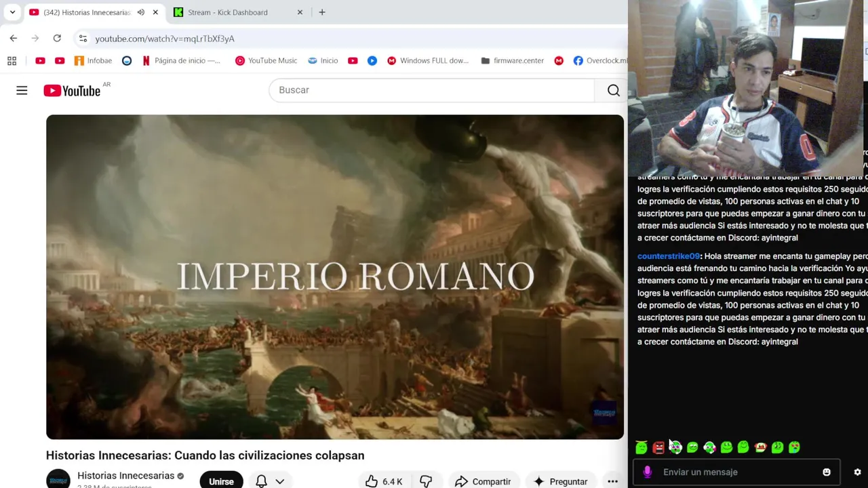Close the Historias Innecesarias tab
This screenshot has width=868, height=488.
[155, 12]
